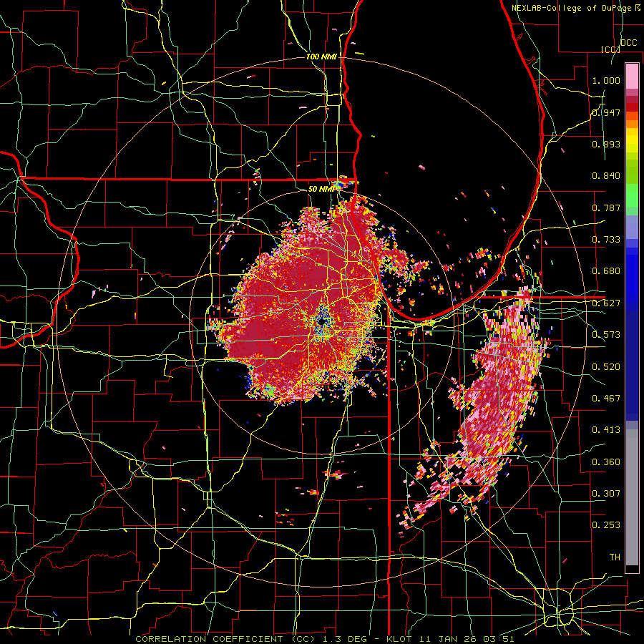Select the 0.627 scale value

point(606,303)
